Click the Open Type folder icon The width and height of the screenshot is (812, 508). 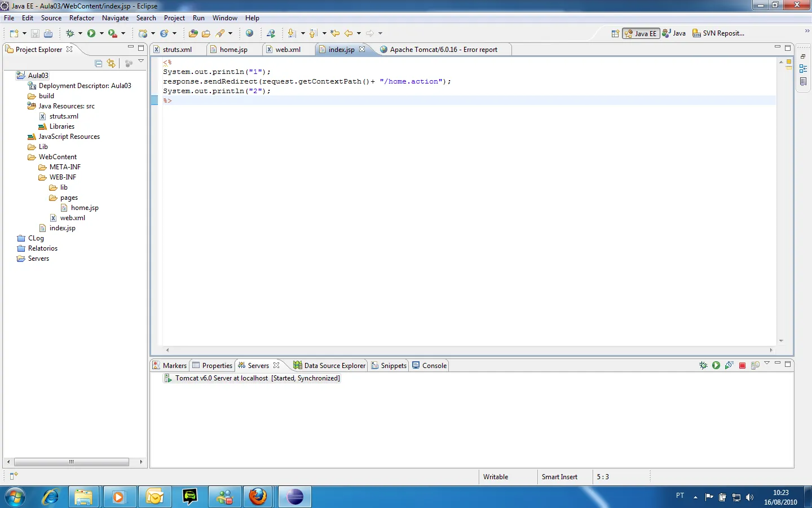point(193,33)
